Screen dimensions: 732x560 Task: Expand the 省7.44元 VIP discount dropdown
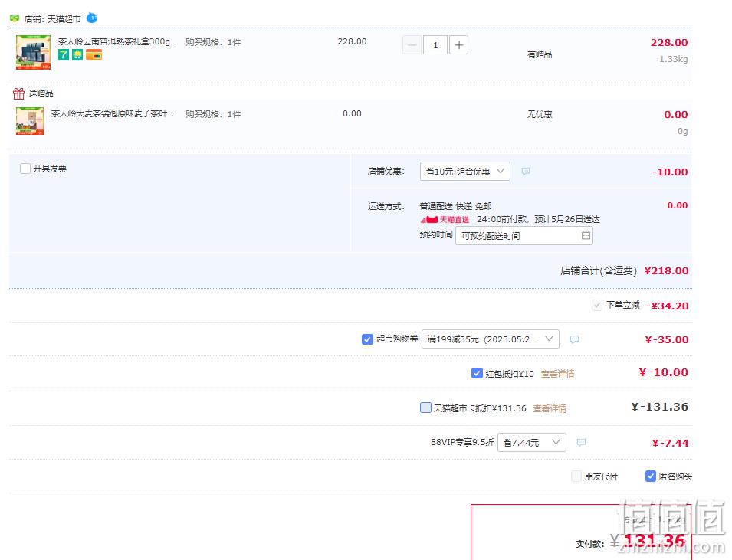click(x=532, y=442)
